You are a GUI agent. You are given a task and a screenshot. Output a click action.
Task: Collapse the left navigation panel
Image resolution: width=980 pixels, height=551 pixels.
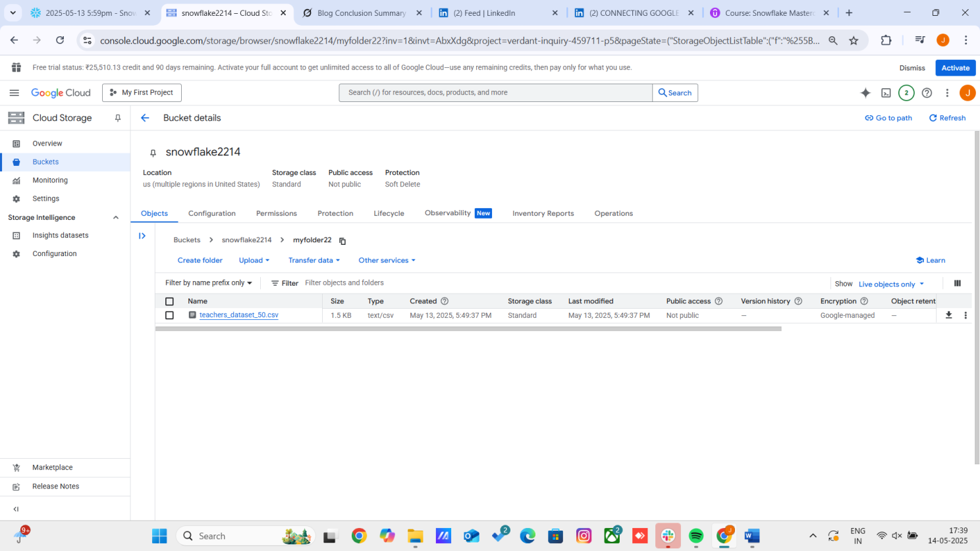[x=16, y=509]
